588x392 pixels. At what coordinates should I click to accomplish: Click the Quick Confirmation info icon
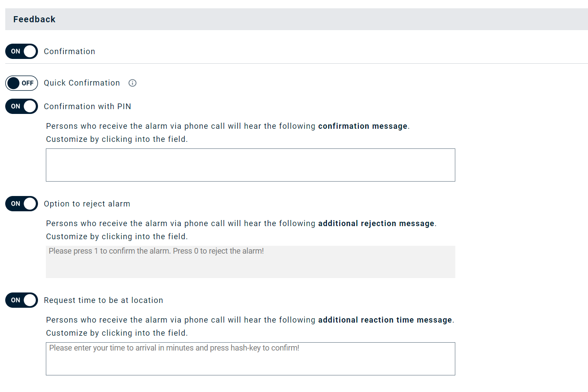tap(132, 83)
